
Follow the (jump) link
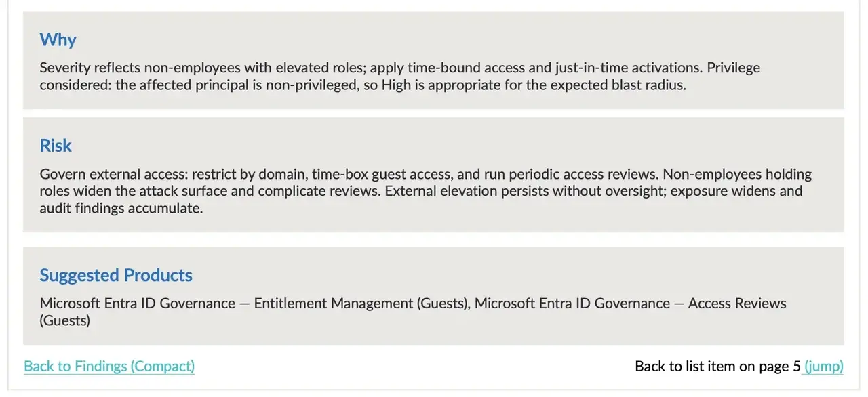pyautogui.click(x=823, y=367)
